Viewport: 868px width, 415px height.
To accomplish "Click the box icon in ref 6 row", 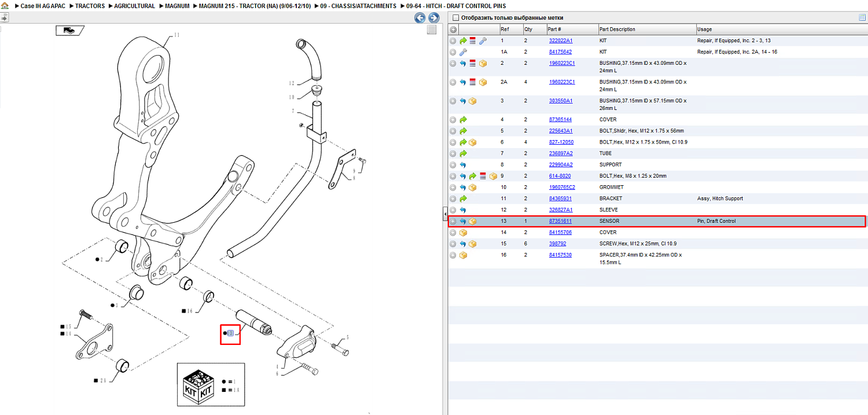I will click(473, 142).
